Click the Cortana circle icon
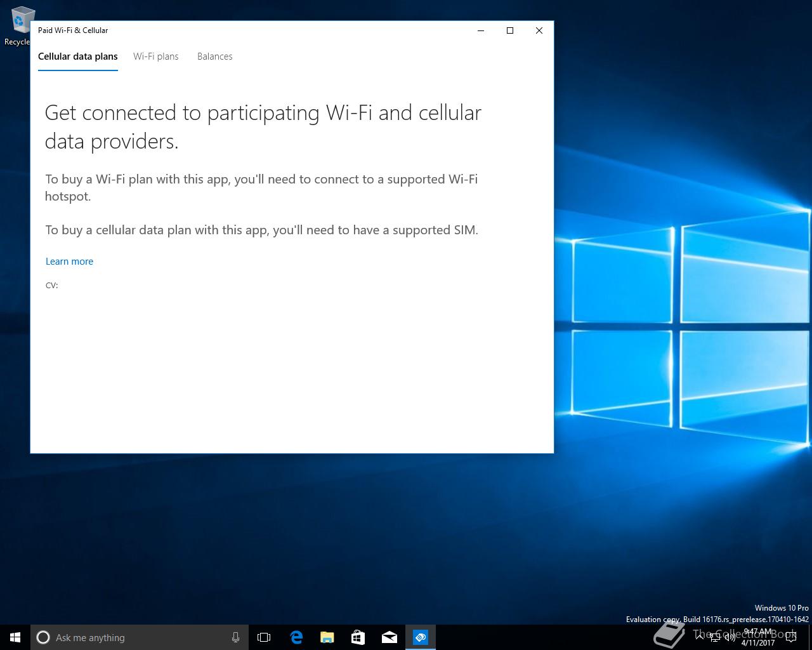The width and height of the screenshot is (812, 650). (x=43, y=637)
